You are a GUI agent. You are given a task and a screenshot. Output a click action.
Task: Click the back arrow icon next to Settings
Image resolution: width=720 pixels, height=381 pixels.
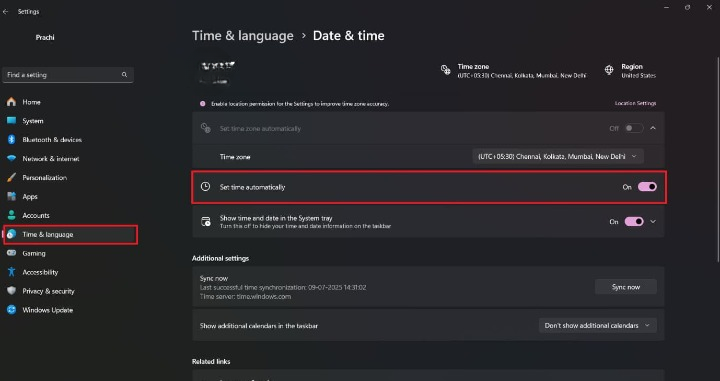click(6, 12)
